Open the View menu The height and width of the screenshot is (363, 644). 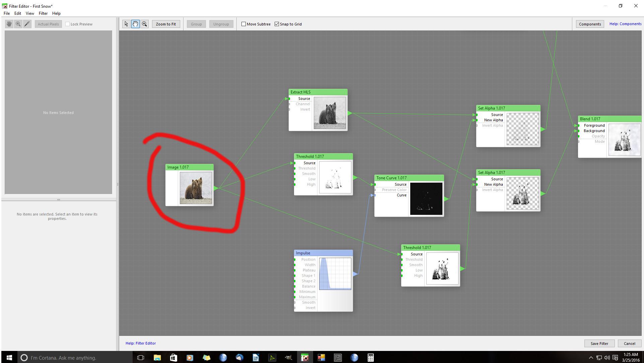pos(30,13)
